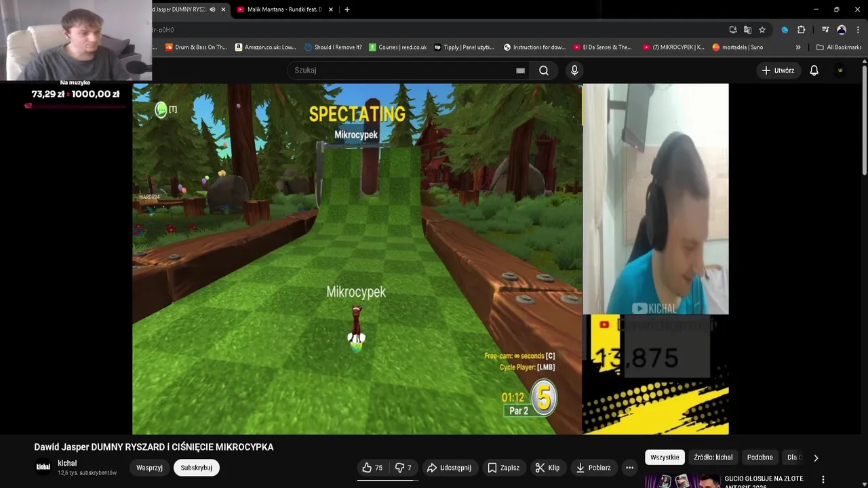Select the Wszystkie filter chip
This screenshot has width=868, height=488.
pyautogui.click(x=665, y=457)
